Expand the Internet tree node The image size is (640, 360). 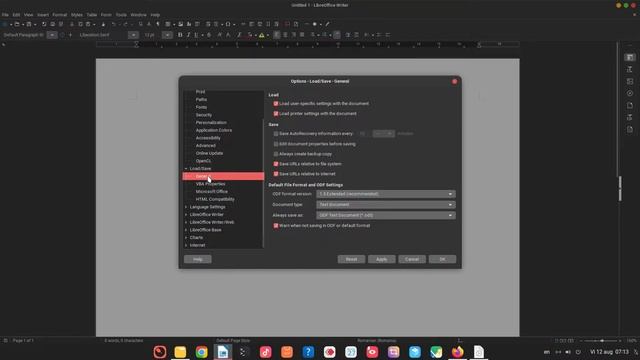[186, 245]
